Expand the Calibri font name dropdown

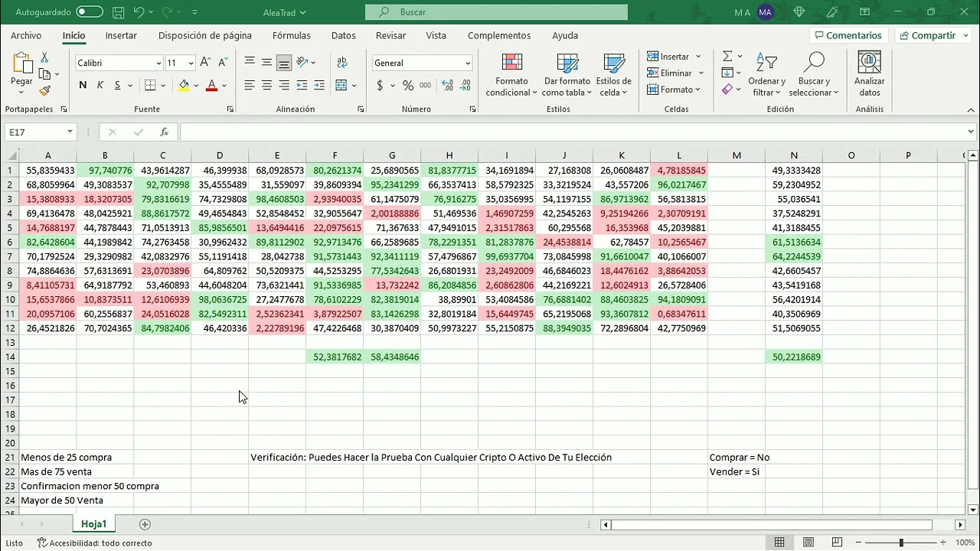(158, 64)
